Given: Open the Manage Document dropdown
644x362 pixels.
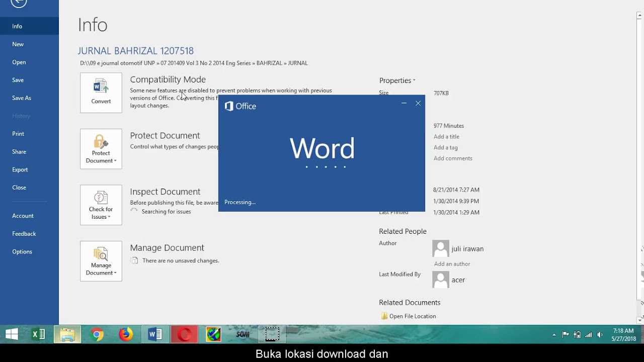Looking at the screenshot, I should [x=101, y=261].
